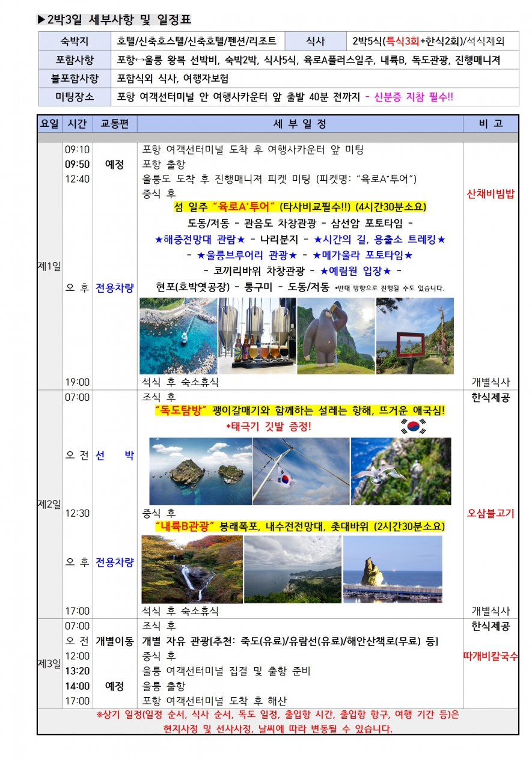Click the 미팅장소 label cell
Screen dimensions: 532x759
pos(75,96)
